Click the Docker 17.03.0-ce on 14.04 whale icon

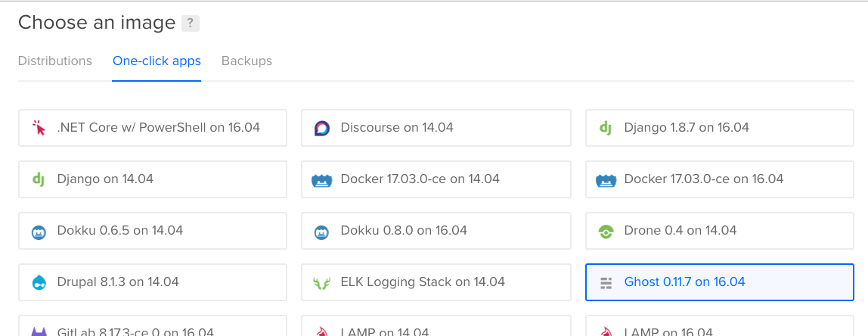click(x=322, y=180)
